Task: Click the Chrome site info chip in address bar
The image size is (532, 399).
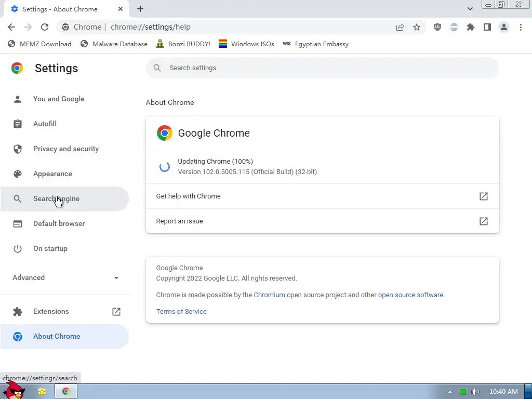Action: point(82,27)
